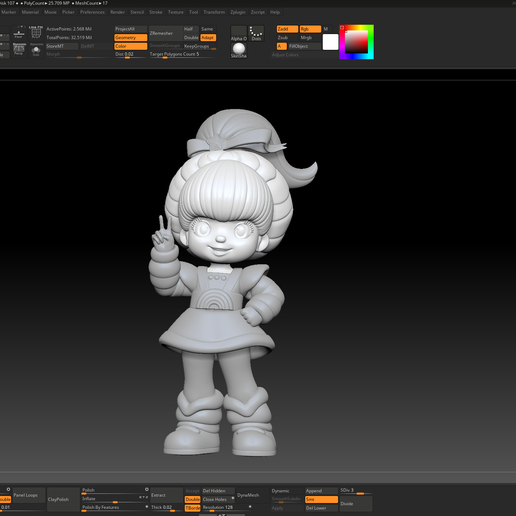The image size is (516, 516).
Task: Toggle KeepGroups option
Action: [199, 46]
